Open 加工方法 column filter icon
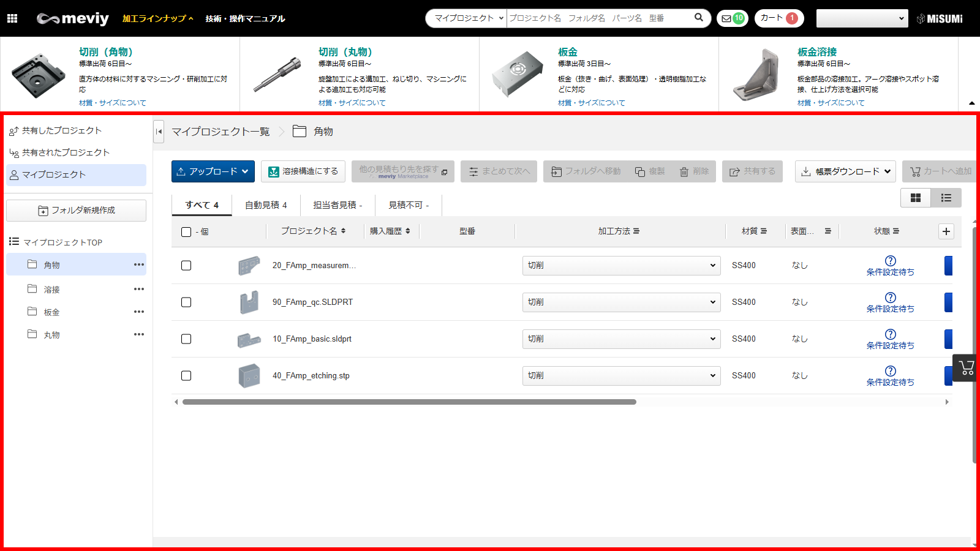The image size is (980, 551). [x=636, y=231]
